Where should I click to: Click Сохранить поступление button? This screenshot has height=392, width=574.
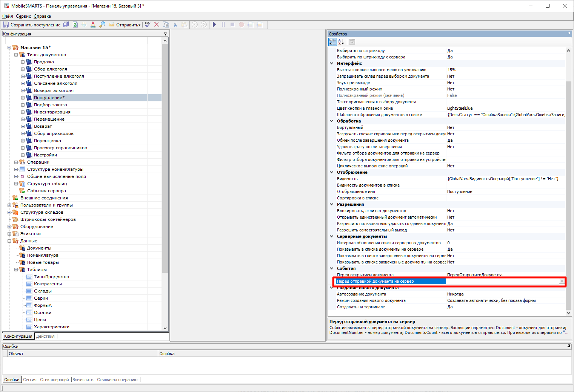[x=32, y=24]
